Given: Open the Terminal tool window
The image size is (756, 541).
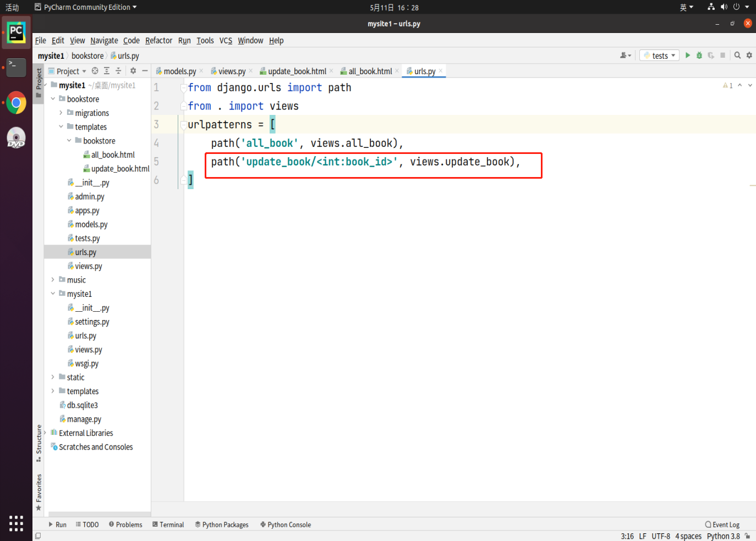Looking at the screenshot, I should pos(168,525).
